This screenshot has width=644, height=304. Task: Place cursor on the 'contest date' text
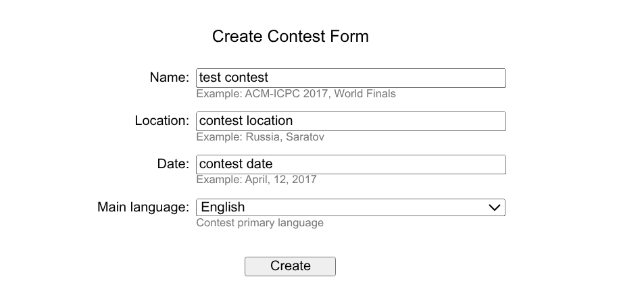[236, 164]
